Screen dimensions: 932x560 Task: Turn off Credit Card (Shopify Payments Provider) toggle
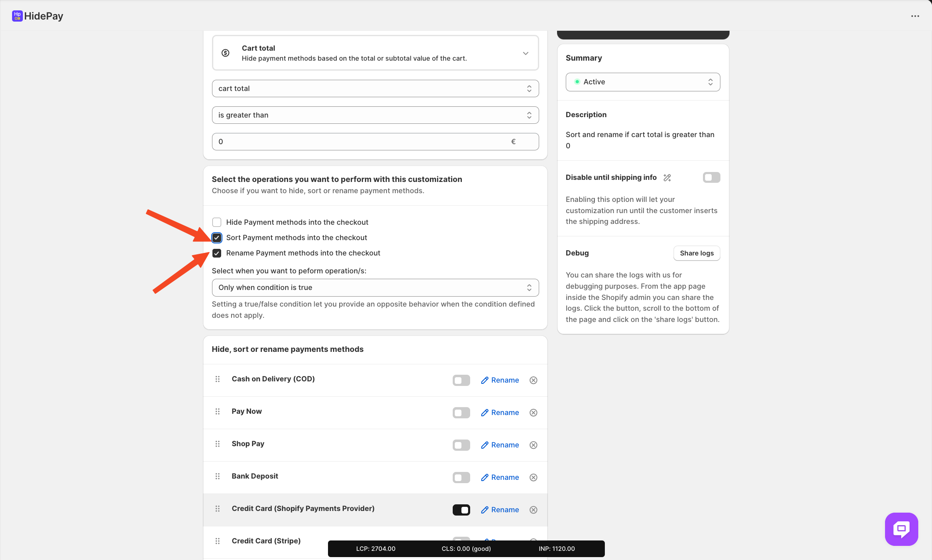tap(461, 510)
